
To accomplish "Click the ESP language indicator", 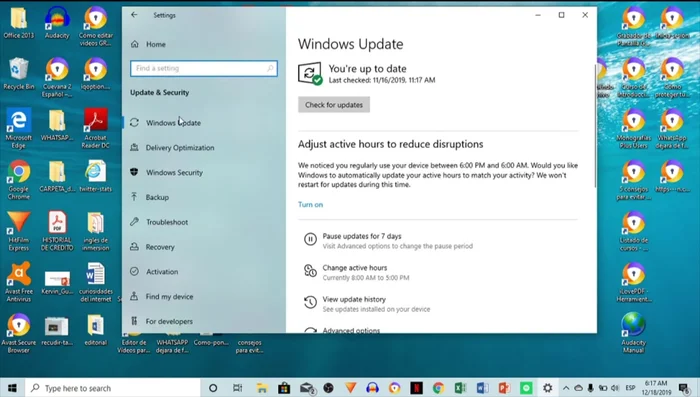I will pyautogui.click(x=630, y=388).
